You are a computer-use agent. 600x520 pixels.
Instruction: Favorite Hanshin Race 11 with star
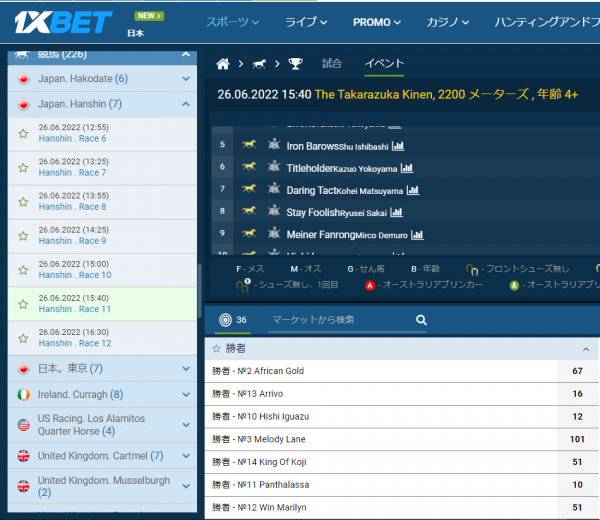click(x=23, y=304)
